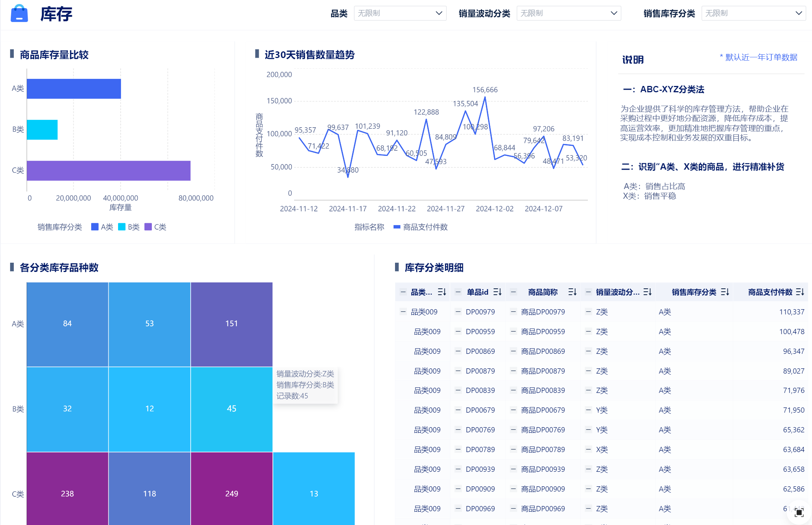Open the 品类 filter dropdown
Viewport: 812px width, 525px height.
point(400,13)
